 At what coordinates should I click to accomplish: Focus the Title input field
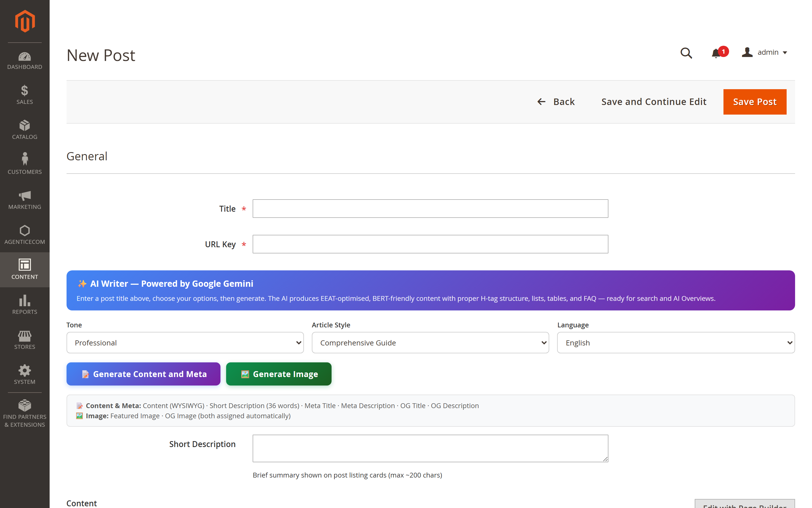[x=430, y=209]
